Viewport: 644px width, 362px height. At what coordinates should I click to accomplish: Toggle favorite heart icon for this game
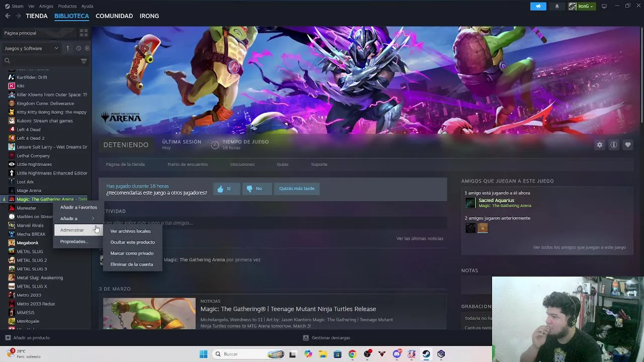[x=627, y=145]
